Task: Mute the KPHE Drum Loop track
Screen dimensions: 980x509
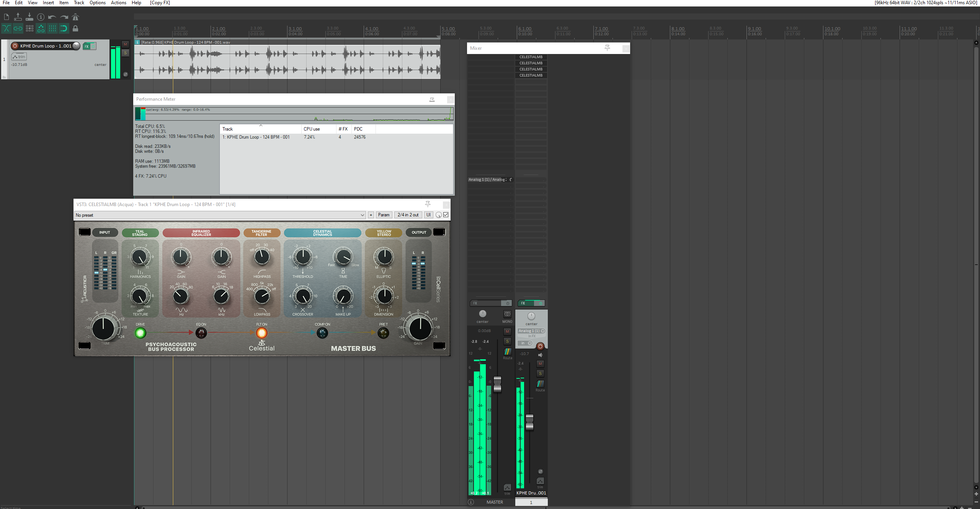Action: [125, 44]
